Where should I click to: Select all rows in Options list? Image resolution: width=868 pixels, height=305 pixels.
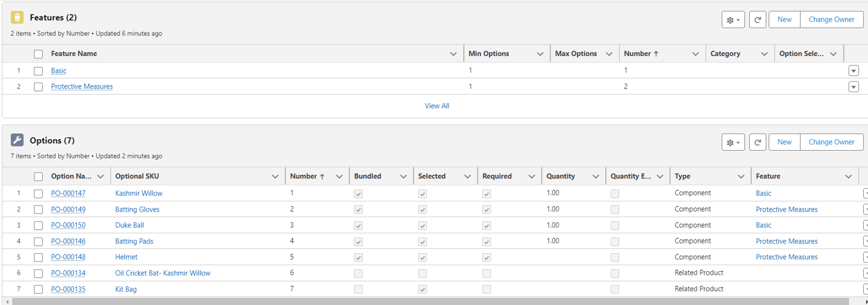click(39, 177)
